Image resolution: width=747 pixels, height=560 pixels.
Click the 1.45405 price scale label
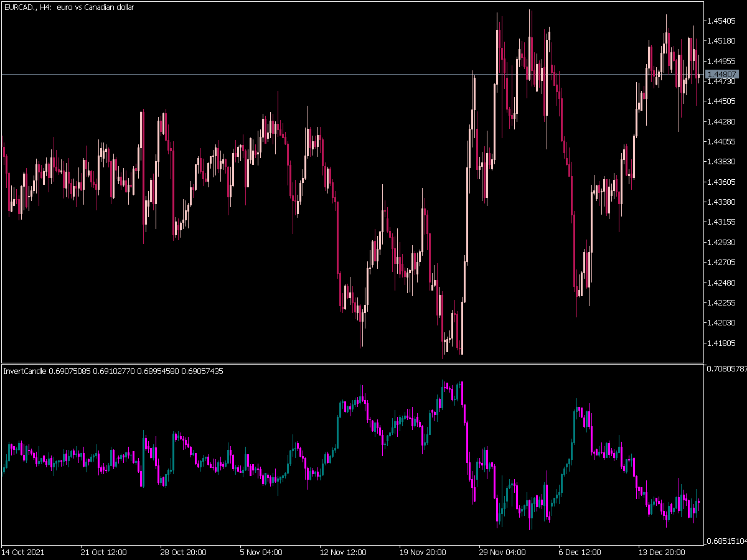coord(721,21)
